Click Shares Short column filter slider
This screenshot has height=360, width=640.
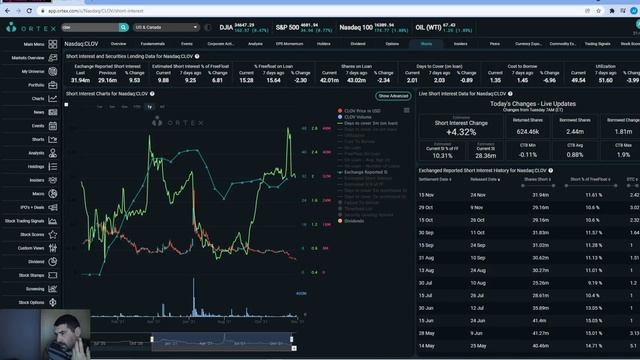(538, 186)
